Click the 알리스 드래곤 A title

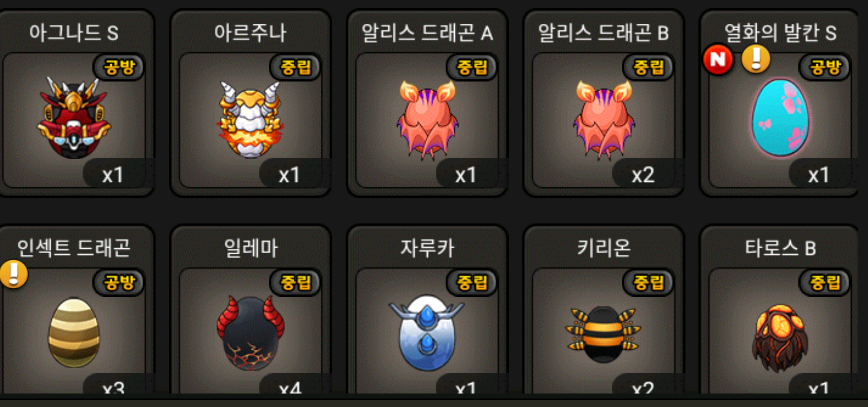tap(427, 33)
